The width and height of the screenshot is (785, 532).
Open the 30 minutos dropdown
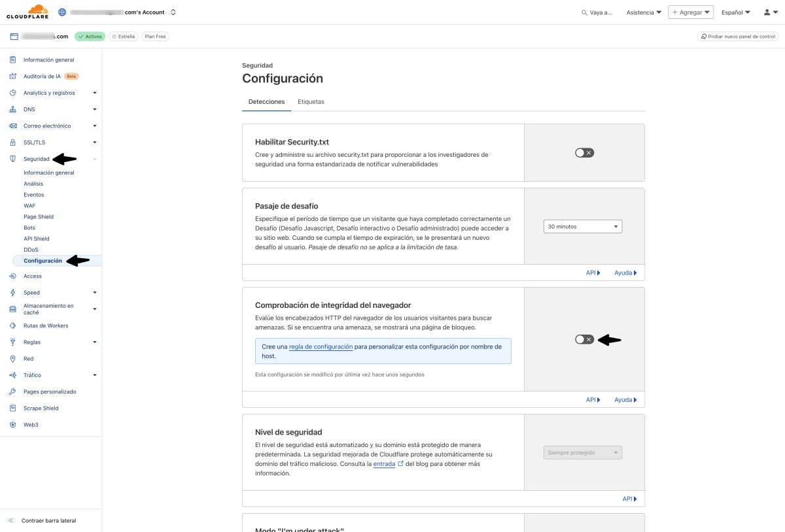583,227
